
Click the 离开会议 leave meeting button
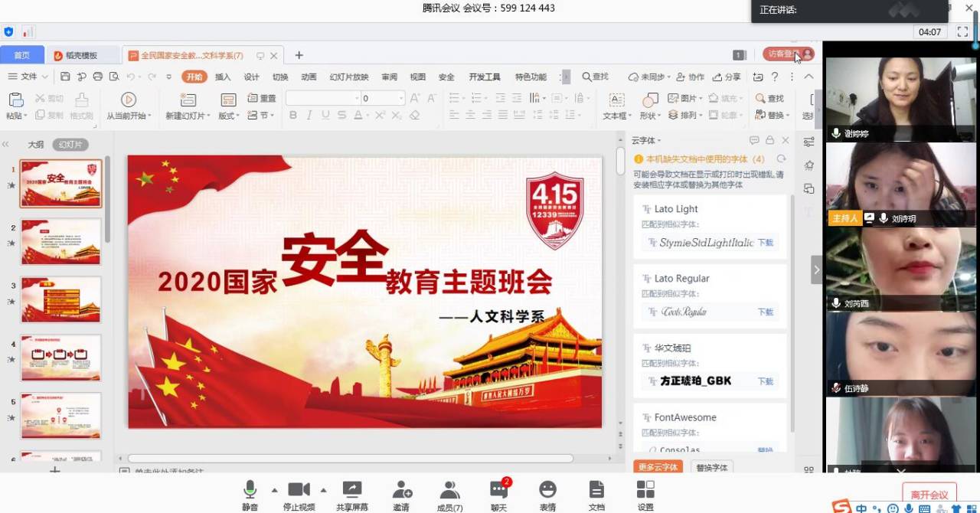(929, 495)
